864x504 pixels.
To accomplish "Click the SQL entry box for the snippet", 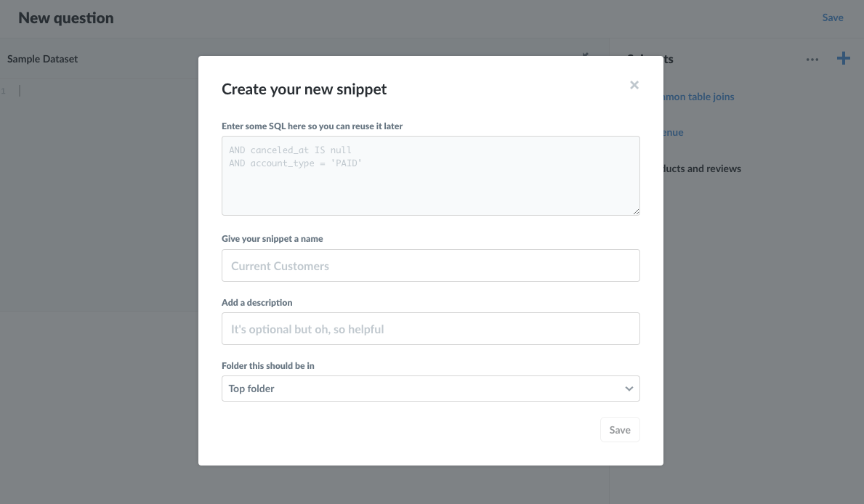I will pos(430,174).
